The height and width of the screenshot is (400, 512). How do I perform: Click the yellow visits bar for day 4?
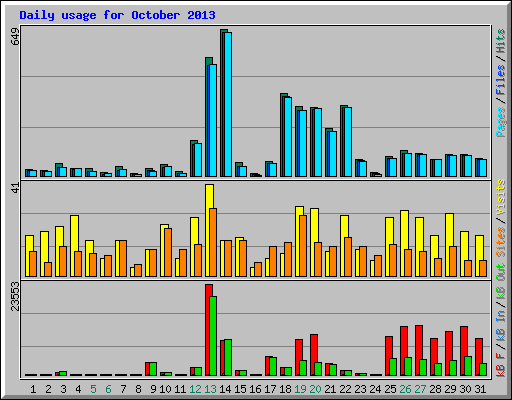tap(75, 246)
